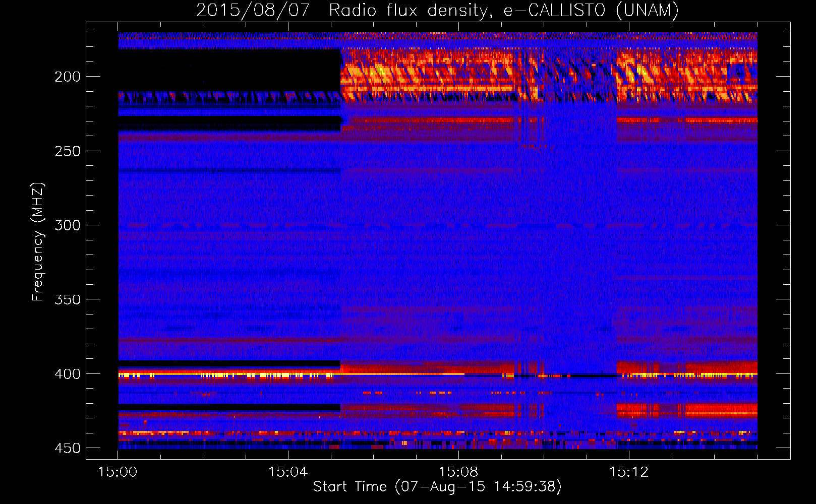Screen dimensions: 816x504
Task: Click the 250 frequency tick label
Action: [x=68, y=151]
